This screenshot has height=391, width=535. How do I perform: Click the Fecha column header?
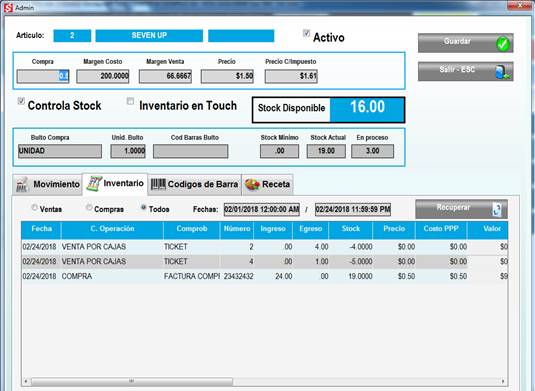pyautogui.click(x=41, y=230)
